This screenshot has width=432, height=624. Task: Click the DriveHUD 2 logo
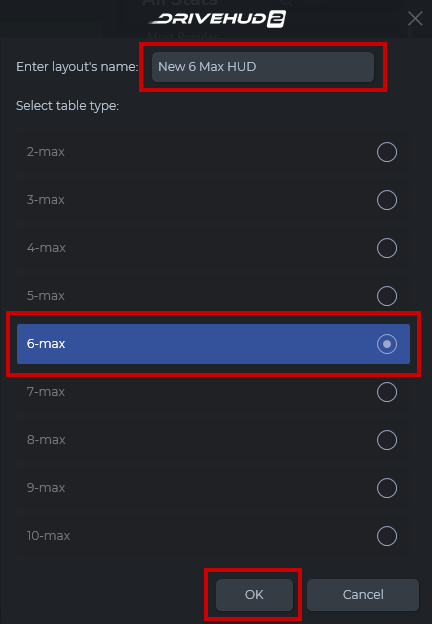(x=217, y=19)
